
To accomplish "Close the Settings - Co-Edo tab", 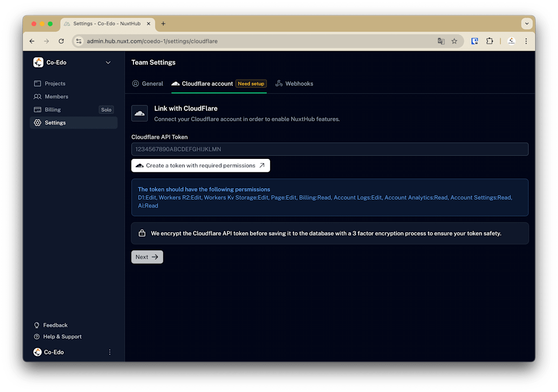I will (x=149, y=24).
